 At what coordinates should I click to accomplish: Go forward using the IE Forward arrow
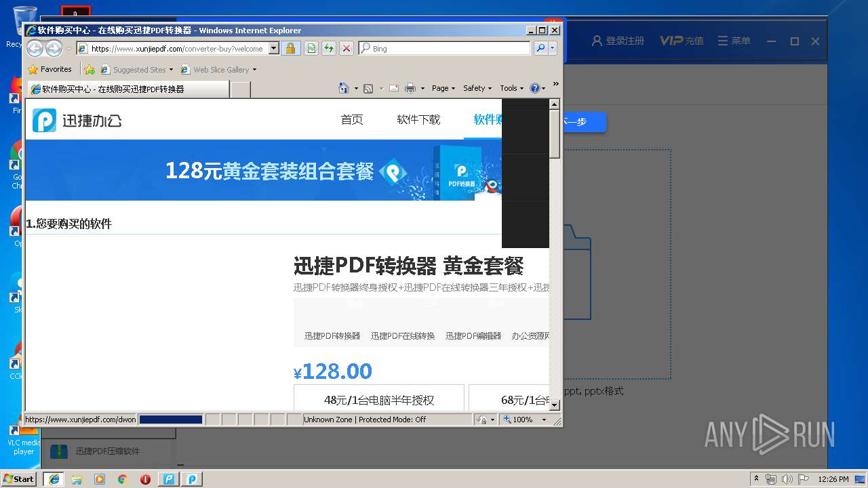pos(54,48)
